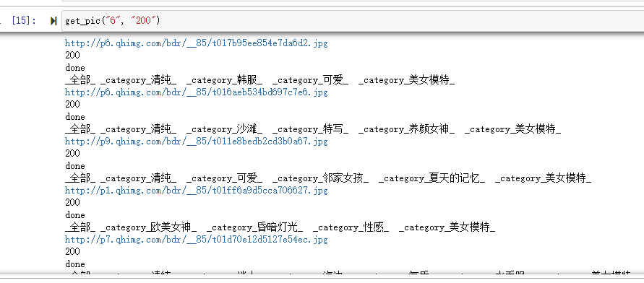
Task: Click the "done" text under the t011e8bedb2cd3b0a67 link
Action: [74, 166]
